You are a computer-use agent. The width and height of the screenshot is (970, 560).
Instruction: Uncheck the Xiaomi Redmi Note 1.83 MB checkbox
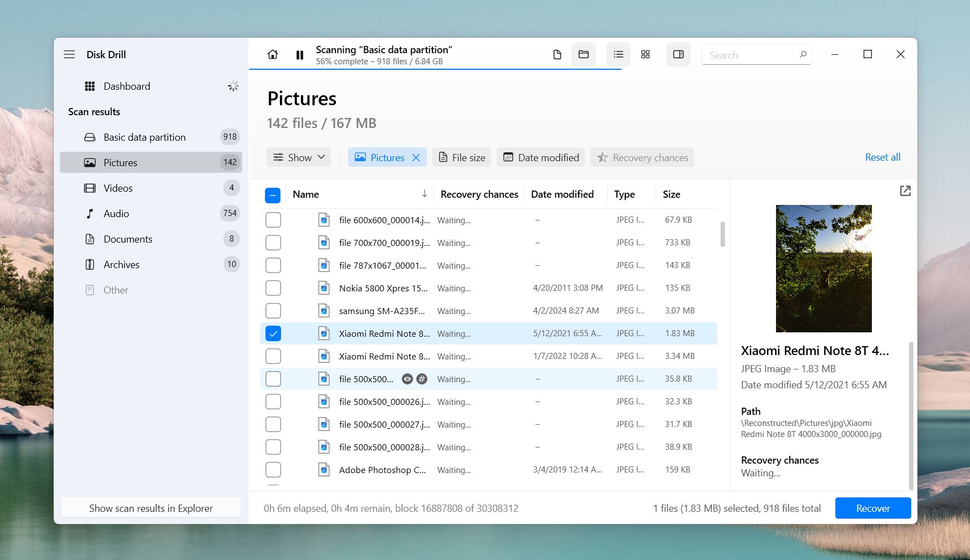tap(273, 333)
